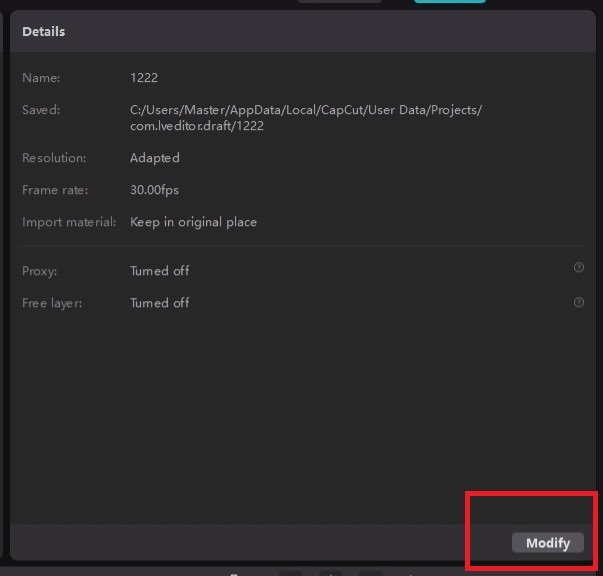Click the frame rate value 30.00fps

point(154,190)
